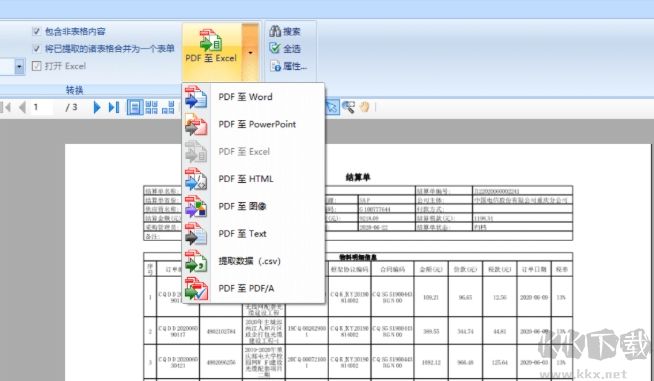Click the PDF 至 PDF/A icon
654x381 pixels.
(196, 288)
